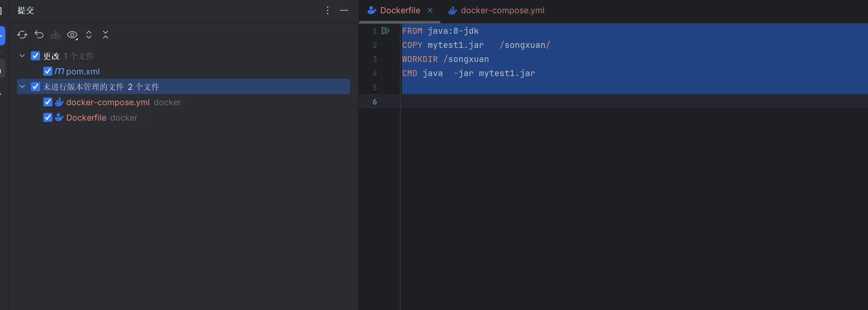Image resolution: width=868 pixels, height=310 pixels.
Task: Switch to the docker-compose.yml editor tab
Action: [502, 11]
